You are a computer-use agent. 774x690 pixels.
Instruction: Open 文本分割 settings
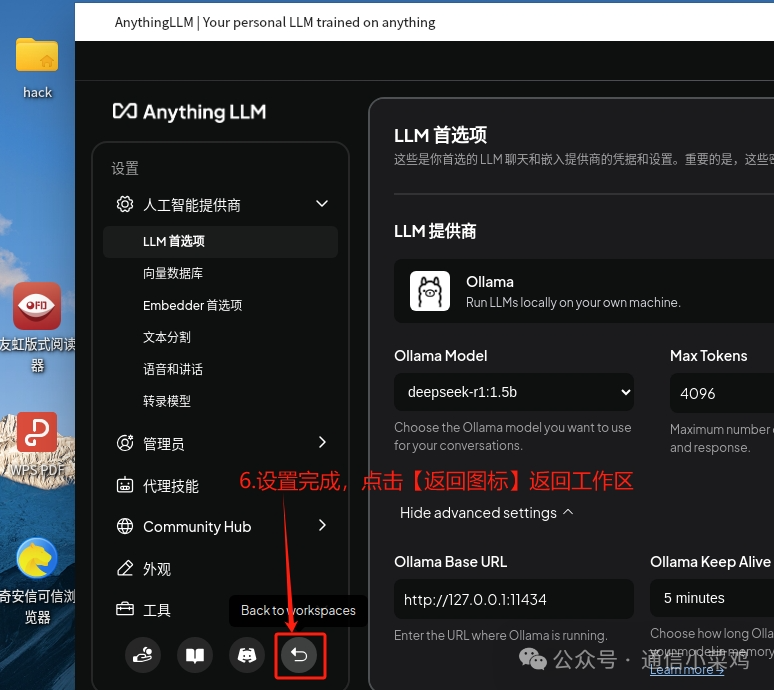(166, 337)
